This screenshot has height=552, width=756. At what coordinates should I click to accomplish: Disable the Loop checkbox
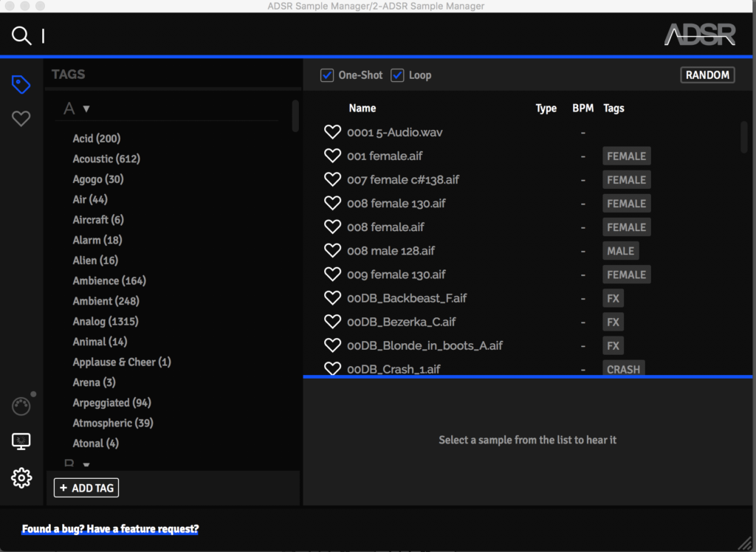pos(397,75)
